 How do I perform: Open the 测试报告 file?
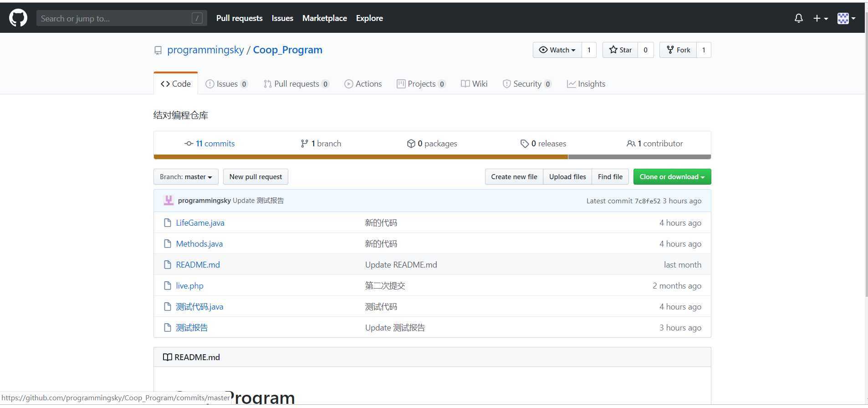pos(192,328)
